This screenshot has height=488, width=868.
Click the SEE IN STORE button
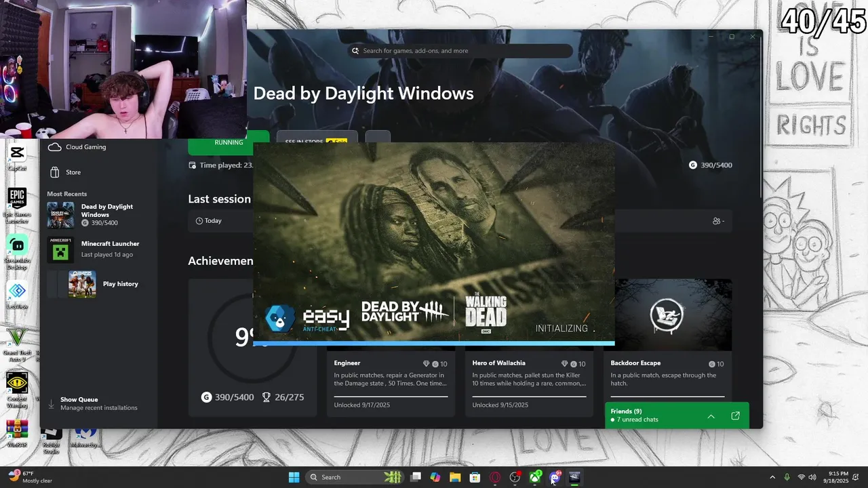pyautogui.click(x=317, y=142)
